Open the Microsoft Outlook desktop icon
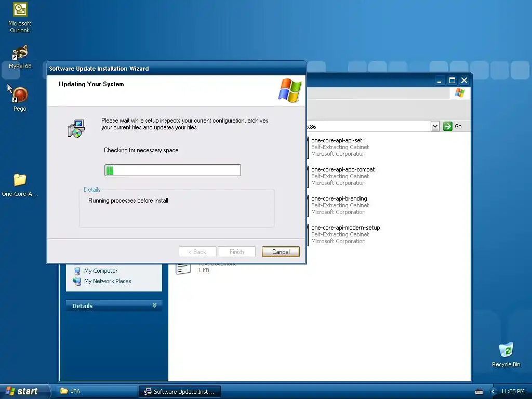 click(20, 17)
